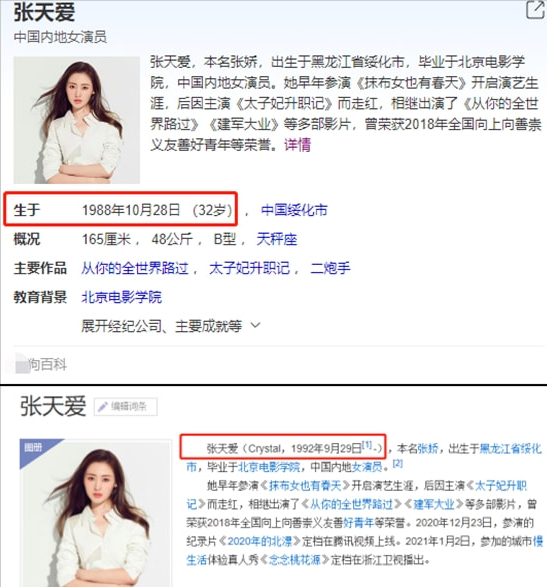Open 抹布女也有春天 link in lower paragraph
This screenshot has height=587, width=547.
coord(305,486)
